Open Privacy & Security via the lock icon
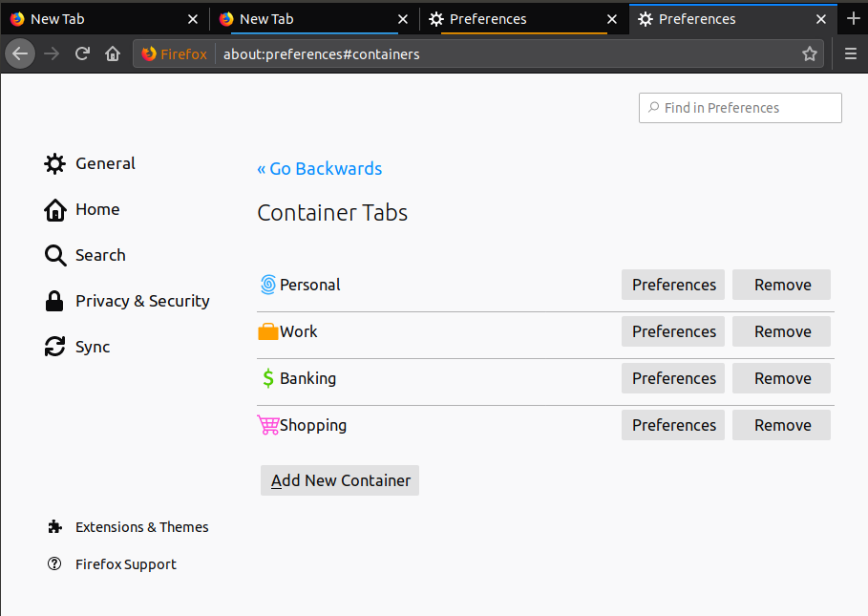This screenshot has height=616, width=868. (x=54, y=301)
